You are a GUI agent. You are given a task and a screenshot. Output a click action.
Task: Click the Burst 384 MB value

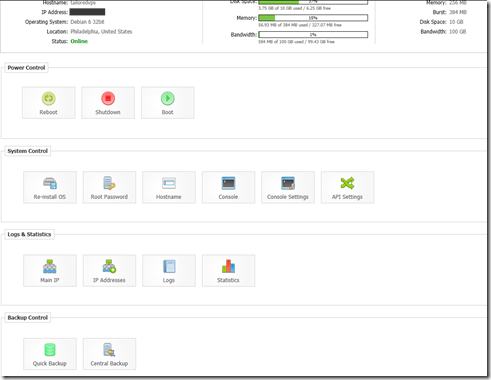[458, 12]
